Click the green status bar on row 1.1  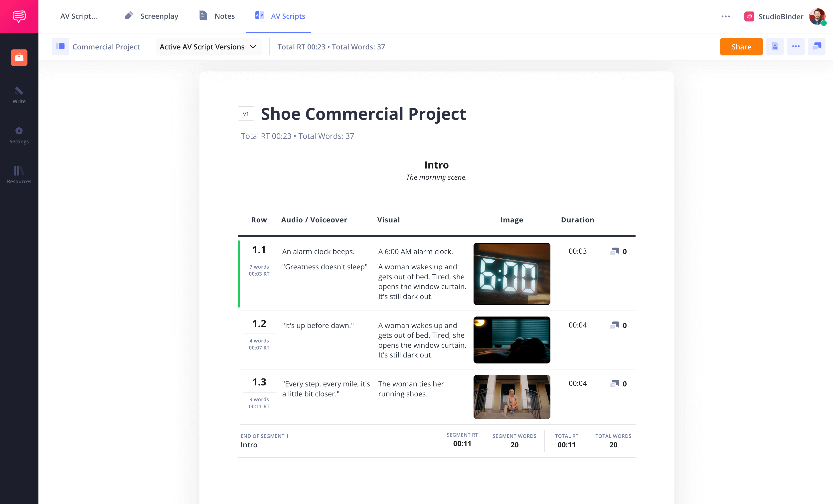tap(239, 274)
